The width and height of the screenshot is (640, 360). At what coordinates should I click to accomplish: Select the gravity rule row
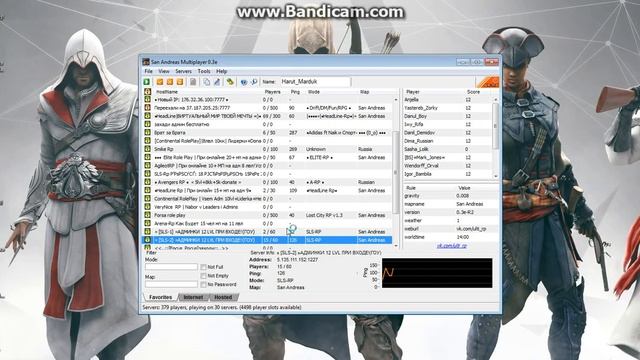click(451, 196)
